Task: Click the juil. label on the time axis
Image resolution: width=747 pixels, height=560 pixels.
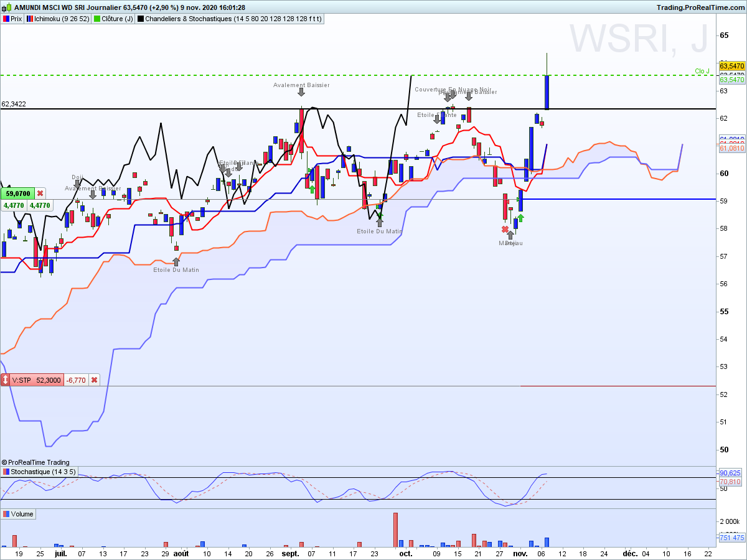Action: (x=60, y=553)
